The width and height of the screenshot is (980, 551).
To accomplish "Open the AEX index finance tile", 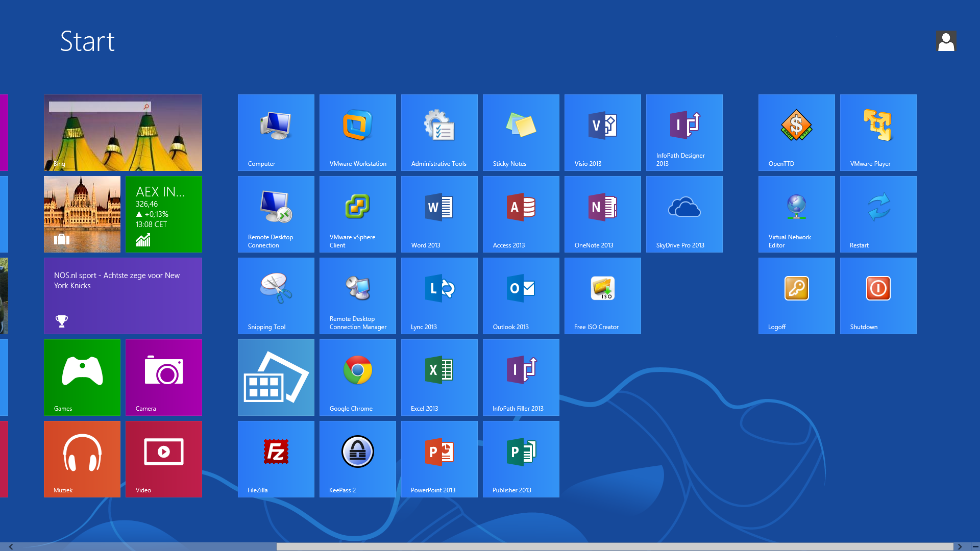I will pyautogui.click(x=163, y=214).
